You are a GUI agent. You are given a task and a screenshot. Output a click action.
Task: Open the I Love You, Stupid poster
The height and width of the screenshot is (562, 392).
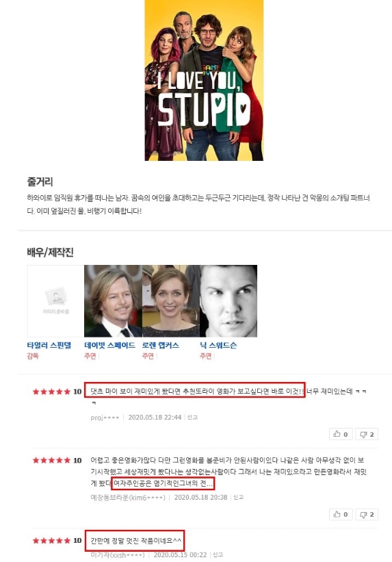(204, 80)
